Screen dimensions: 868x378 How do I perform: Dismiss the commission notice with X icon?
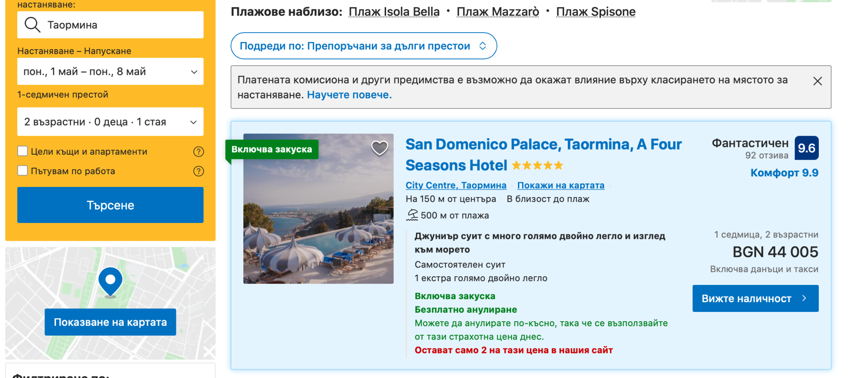tap(818, 81)
